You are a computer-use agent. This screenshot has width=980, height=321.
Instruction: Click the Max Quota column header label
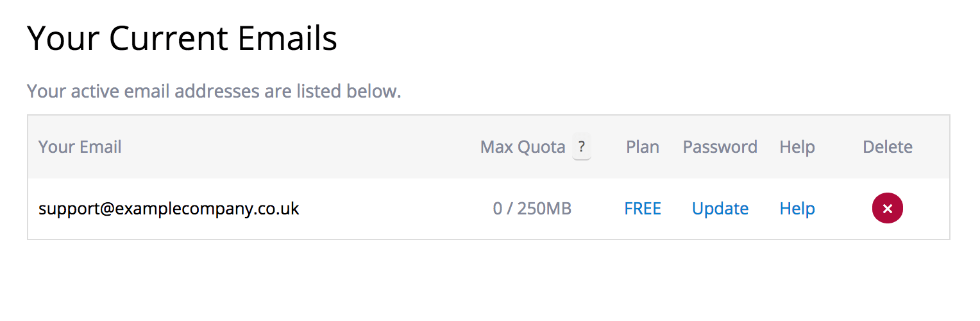(523, 147)
